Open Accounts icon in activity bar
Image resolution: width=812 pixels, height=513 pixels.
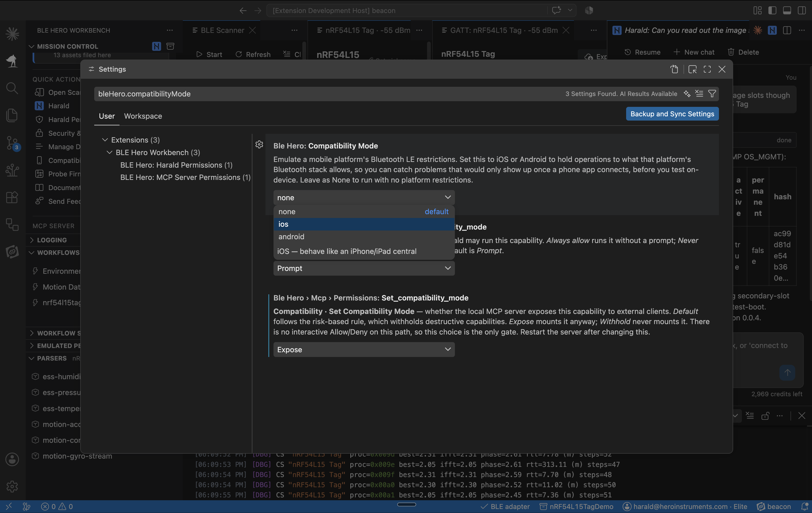[x=12, y=459]
